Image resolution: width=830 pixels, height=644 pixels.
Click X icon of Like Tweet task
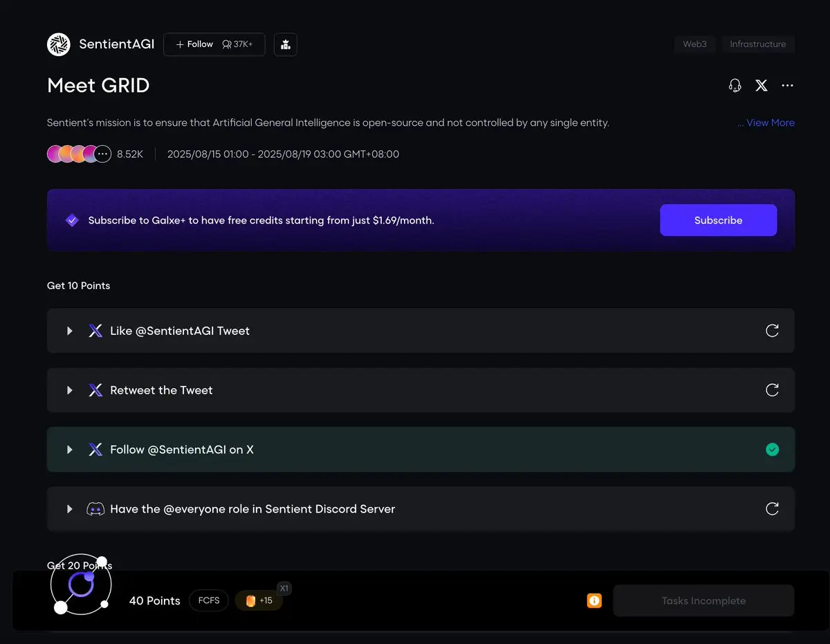(95, 331)
